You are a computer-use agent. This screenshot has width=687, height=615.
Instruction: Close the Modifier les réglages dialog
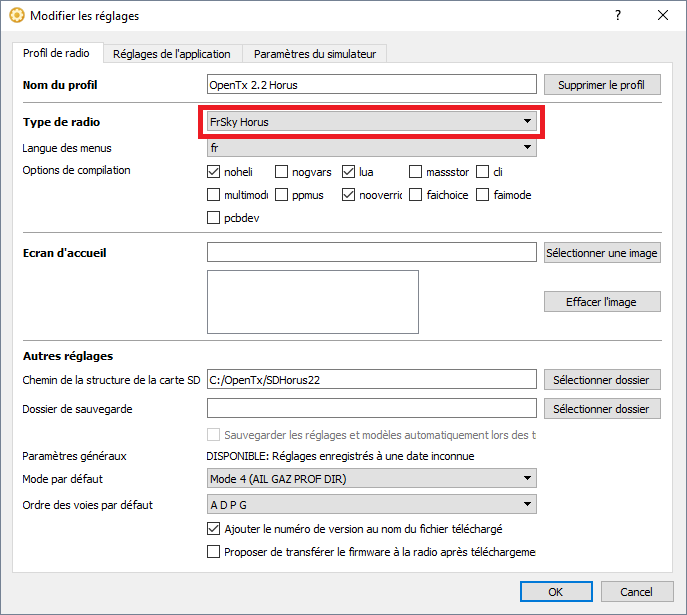point(663,15)
